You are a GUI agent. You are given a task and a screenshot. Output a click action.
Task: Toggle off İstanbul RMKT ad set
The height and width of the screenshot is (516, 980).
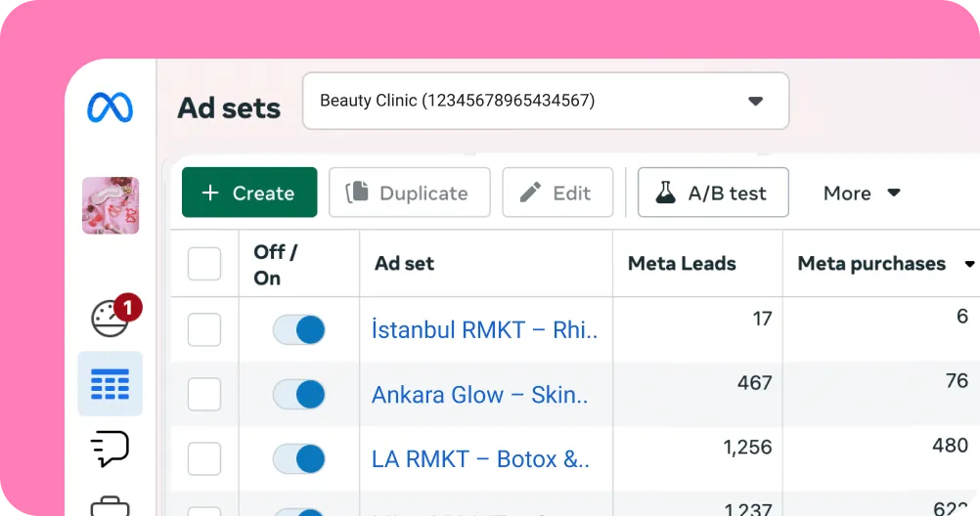pos(298,330)
